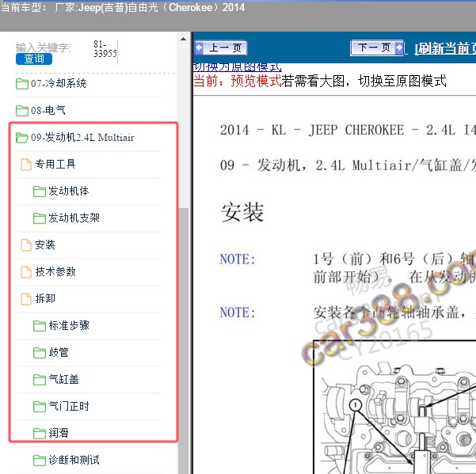This screenshot has height=474, width=476.
Task: Click the 09 - 发动机, 2.4L Multiair breadcrumb line
Action: pos(348,165)
